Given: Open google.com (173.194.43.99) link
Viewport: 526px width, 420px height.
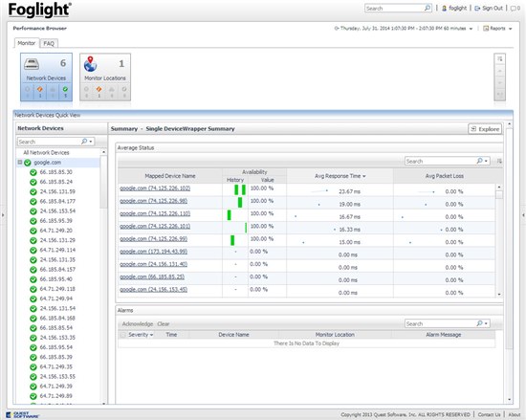Looking at the screenshot, I should (154, 252).
